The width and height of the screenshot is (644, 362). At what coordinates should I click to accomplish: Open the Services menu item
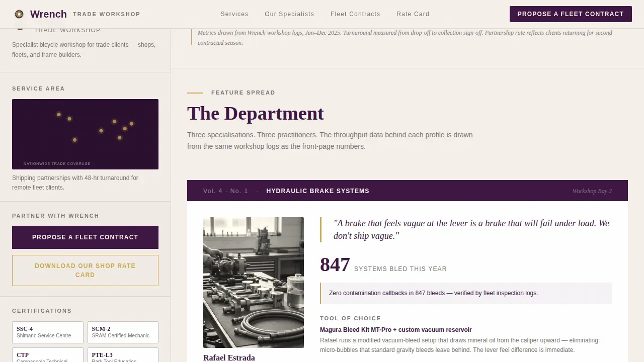pyautogui.click(x=234, y=14)
